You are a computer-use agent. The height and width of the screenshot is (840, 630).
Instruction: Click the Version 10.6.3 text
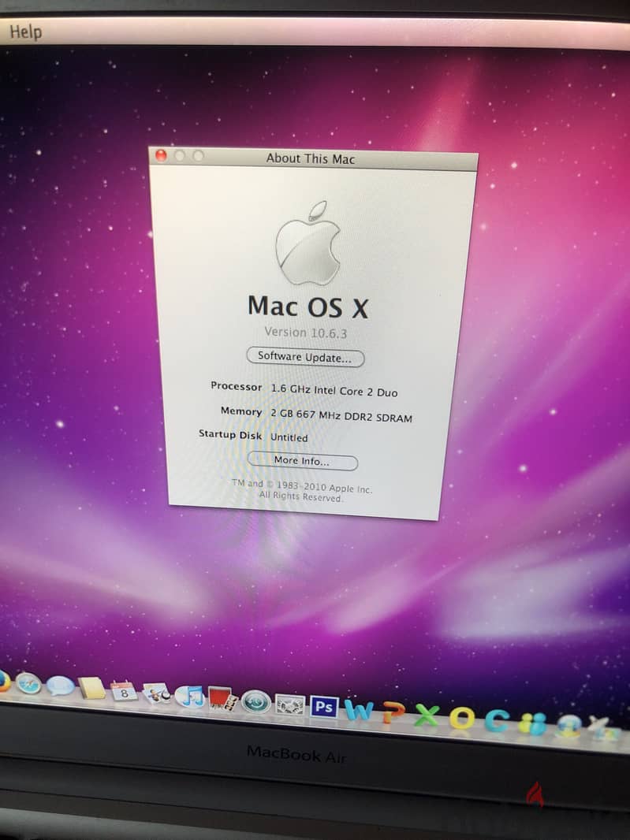(x=306, y=333)
